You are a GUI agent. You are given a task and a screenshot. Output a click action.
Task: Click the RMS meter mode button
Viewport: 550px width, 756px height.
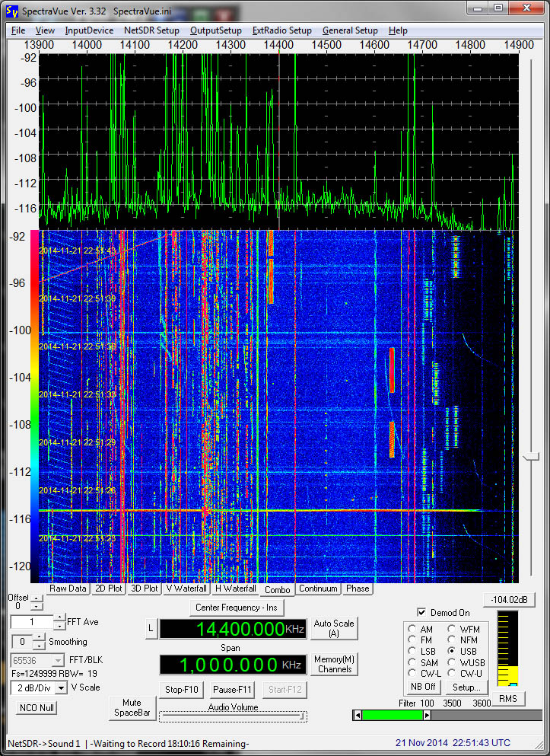point(507,699)
